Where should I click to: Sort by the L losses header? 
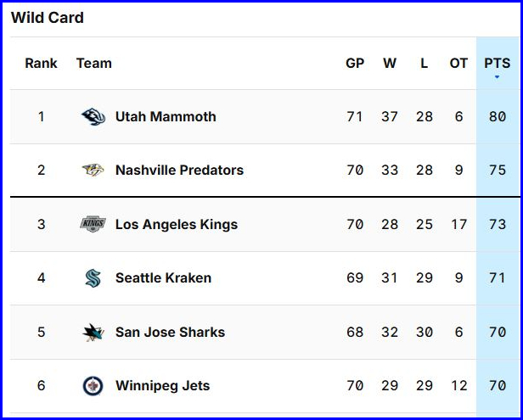[425, 63]
